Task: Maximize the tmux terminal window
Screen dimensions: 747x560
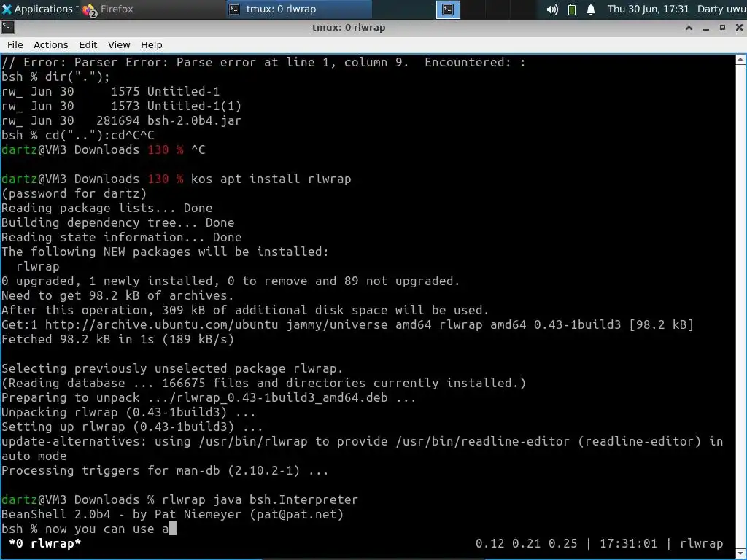Action: pos(722,28)
